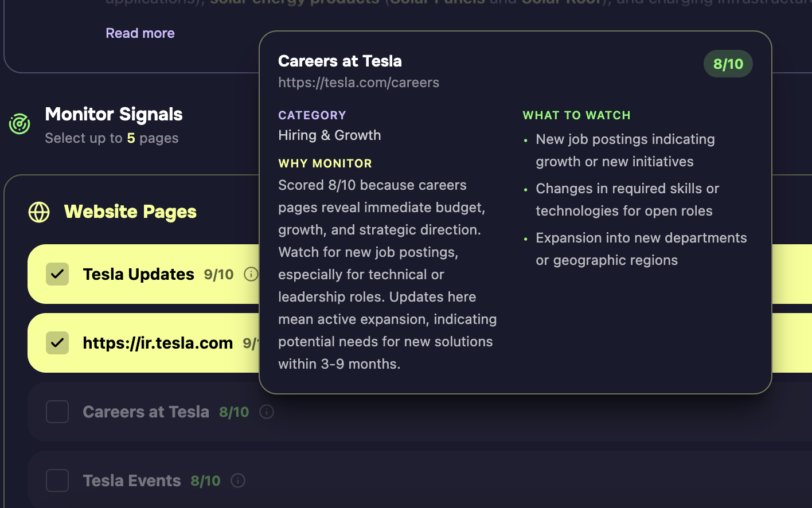Click the 8/10 score badge in popup

(728, 64)
